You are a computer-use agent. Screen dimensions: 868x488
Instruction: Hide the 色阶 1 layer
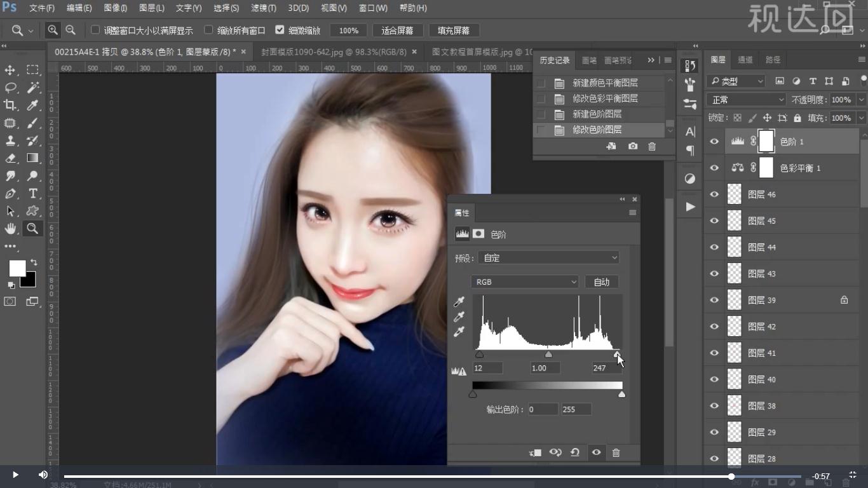pos(714,142)
